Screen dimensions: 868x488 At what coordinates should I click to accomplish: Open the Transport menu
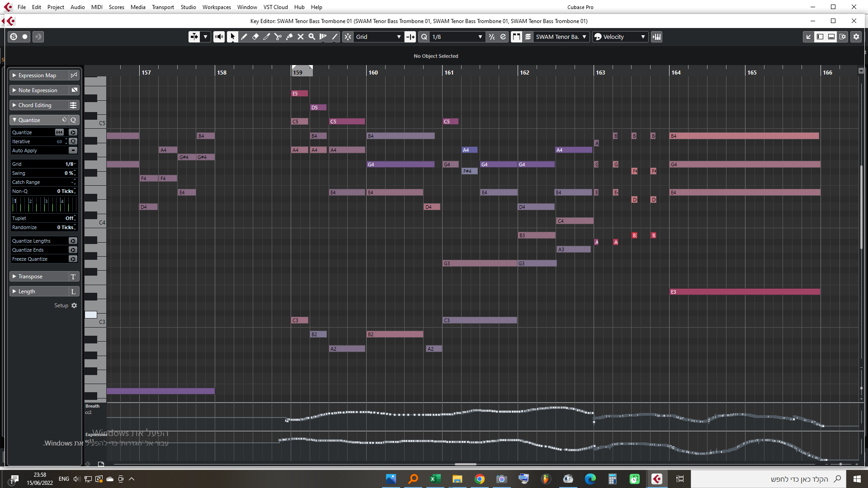pos(163,7)
